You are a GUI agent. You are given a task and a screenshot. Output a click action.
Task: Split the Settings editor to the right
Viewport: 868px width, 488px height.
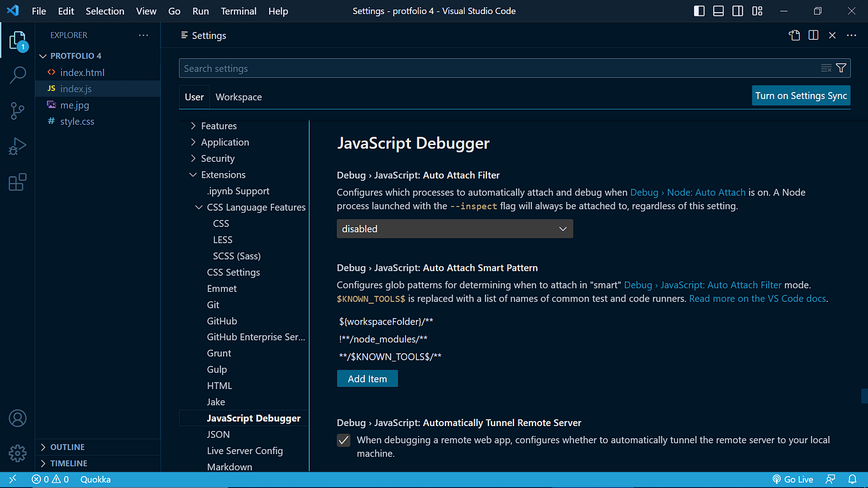click(x=812, y=35)
